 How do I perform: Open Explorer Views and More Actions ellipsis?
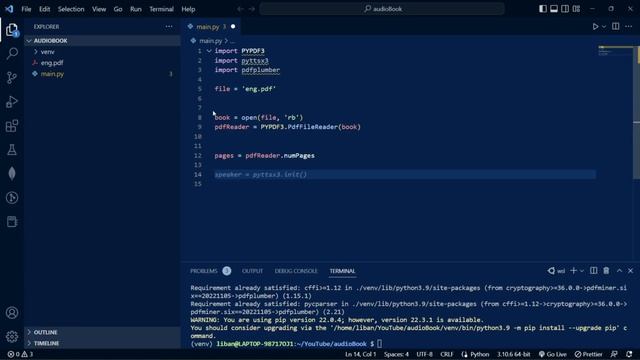point(169,27)
